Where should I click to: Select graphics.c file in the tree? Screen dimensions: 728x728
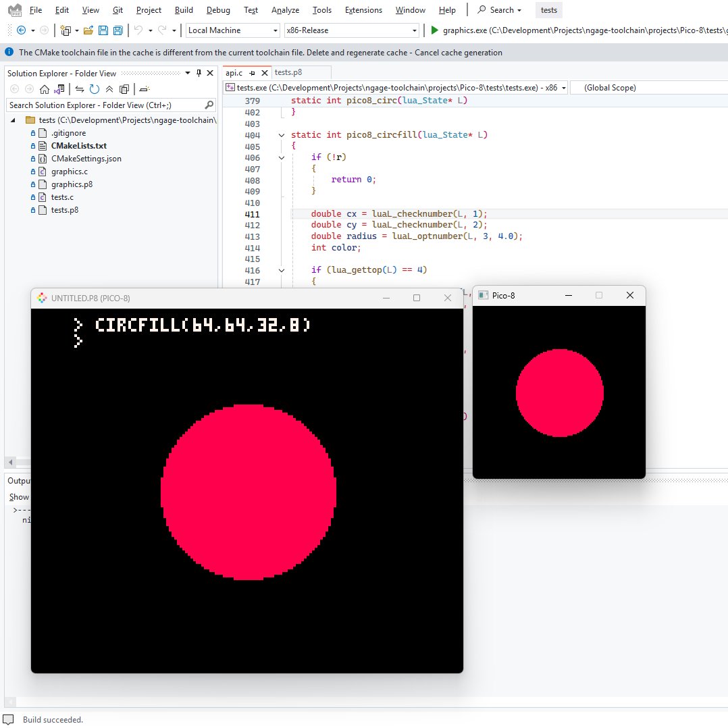69,172
